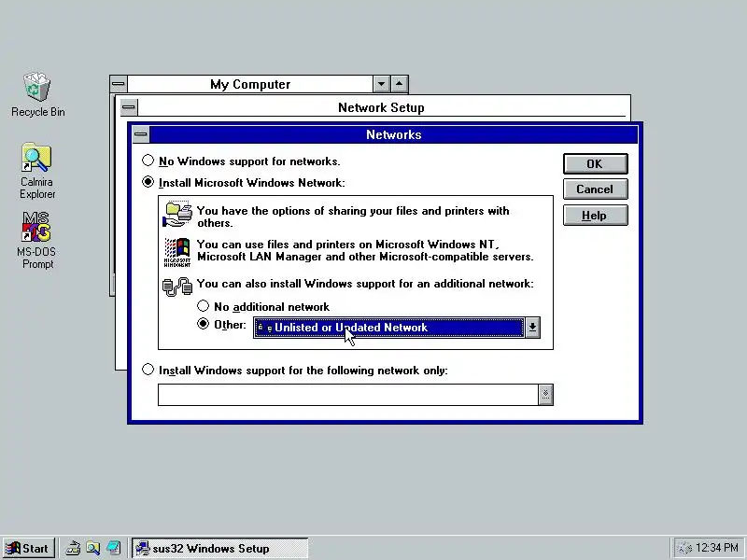This screenshot has width=747, height=560.
Task: Choose the 'No additional network' radio button
Action: click(203, 306)
